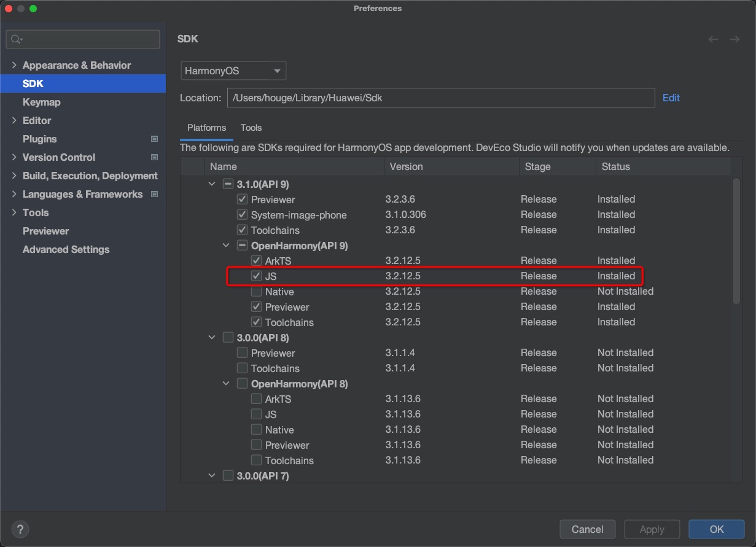Click the Edit location link

[671, 98]
